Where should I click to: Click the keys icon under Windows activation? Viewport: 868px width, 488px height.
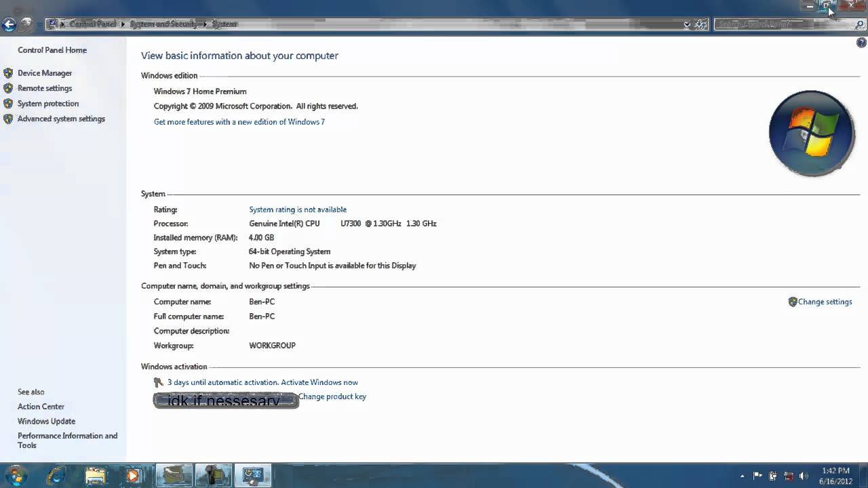[x=159, y=382]
